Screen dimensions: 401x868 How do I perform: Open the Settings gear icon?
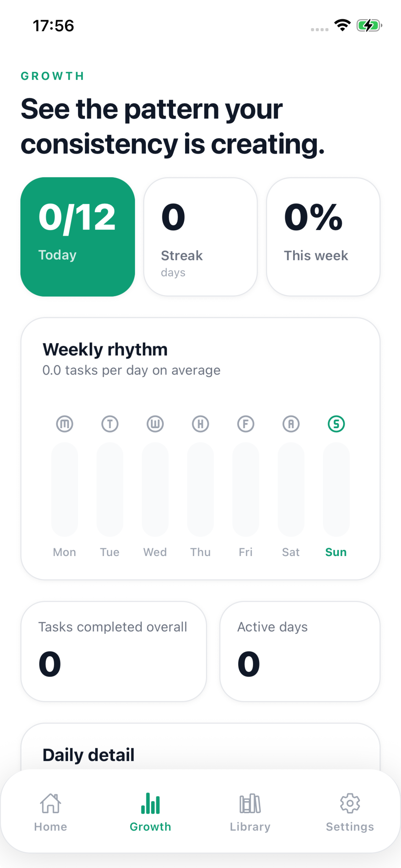[350, 803]
